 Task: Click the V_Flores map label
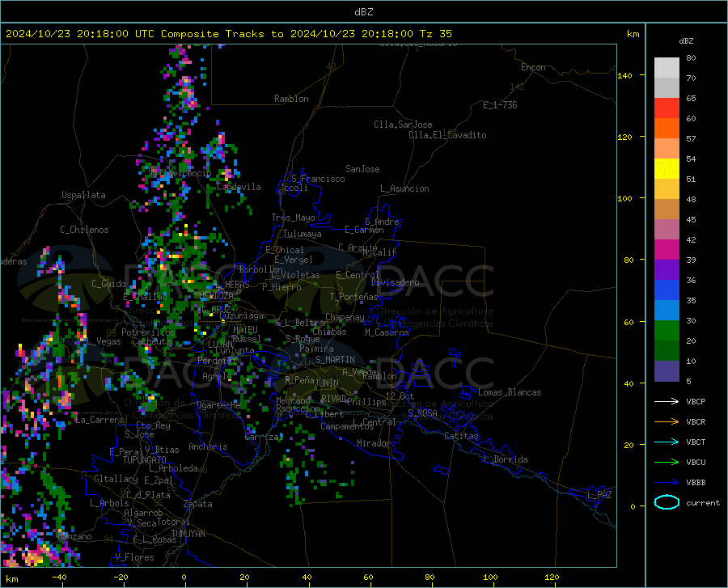[x=134, y=557]
